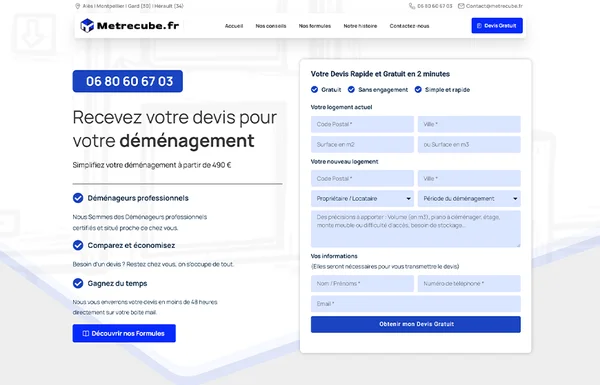Image resolution: width=600 pixels, height=385 pixels.
Task: Click the check icon beside Gratuit
Action: pos(314,90)
